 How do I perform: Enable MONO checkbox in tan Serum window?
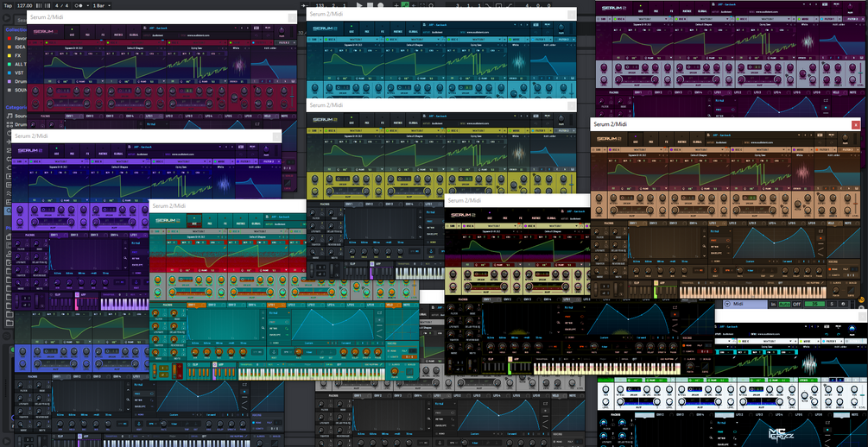(x=829, y=269)
